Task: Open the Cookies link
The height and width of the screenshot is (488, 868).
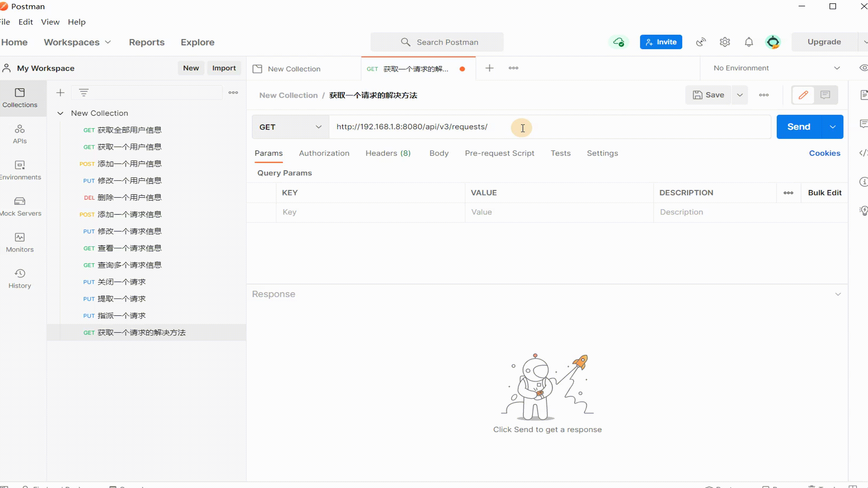Action: pyautogui.click(x=825, y=153)
